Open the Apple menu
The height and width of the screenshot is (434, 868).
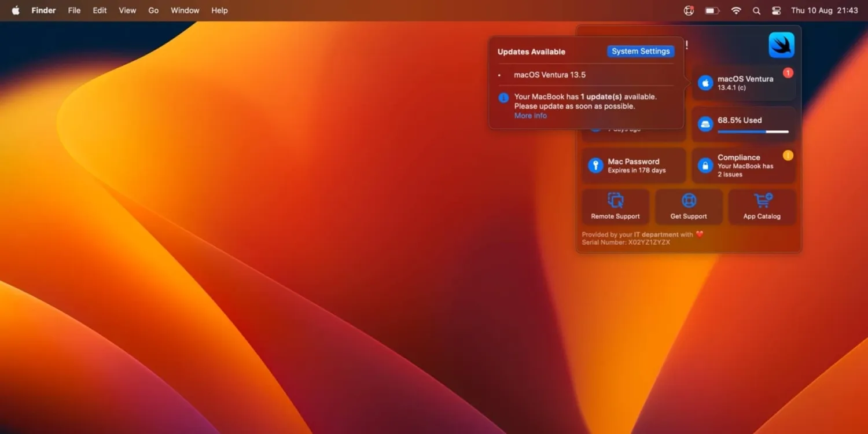(16, 10)
